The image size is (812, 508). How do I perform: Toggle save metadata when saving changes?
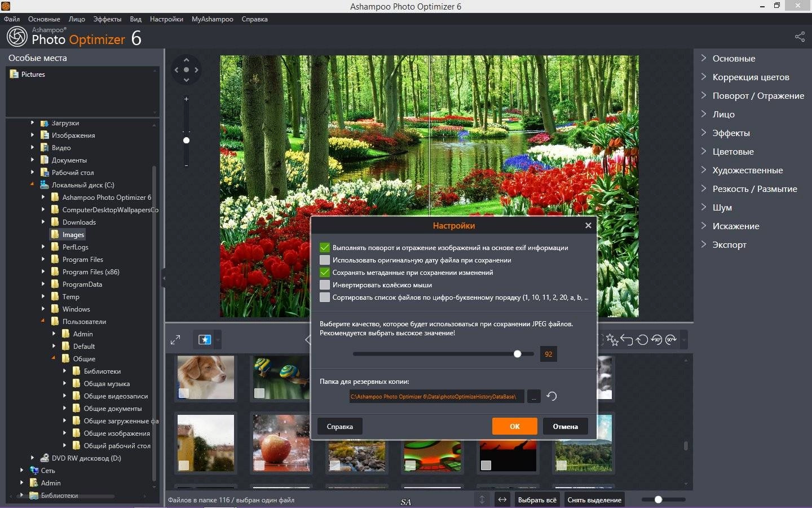[x=324, y=272]
